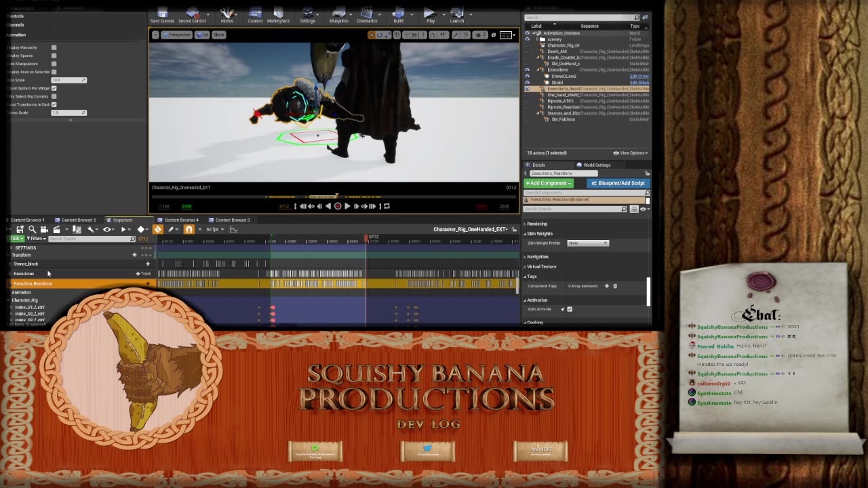Toggle Auto Activate checkbox in Details
This screenshot has width=868, height=488.
570,309
